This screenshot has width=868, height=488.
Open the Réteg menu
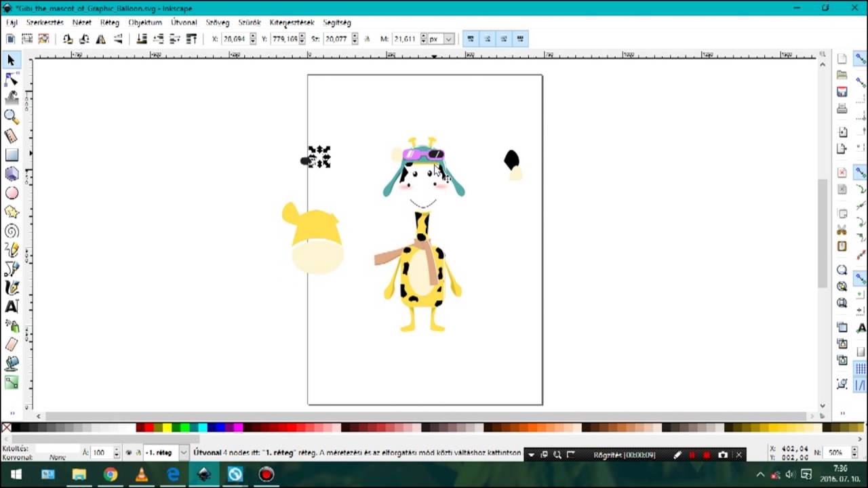click(110, 22)
